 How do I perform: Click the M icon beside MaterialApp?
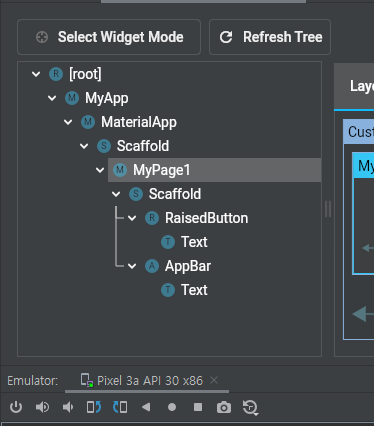(x=88, y=122)
